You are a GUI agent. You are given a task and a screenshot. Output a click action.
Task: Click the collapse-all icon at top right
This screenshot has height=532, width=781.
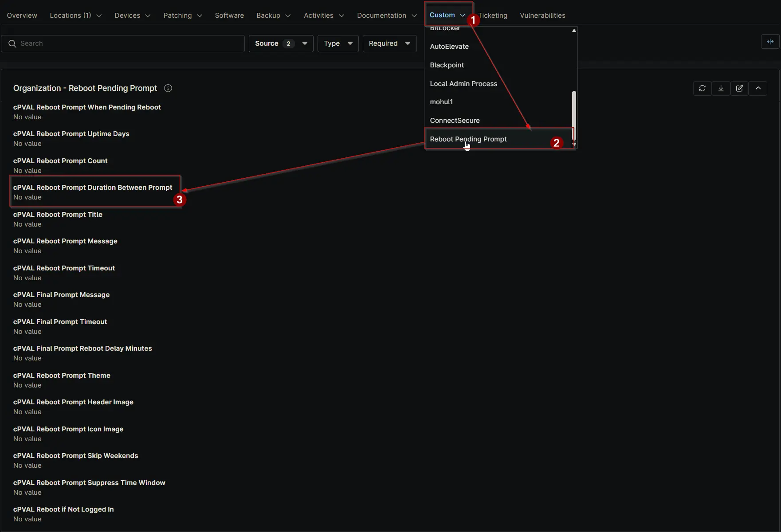point(770,42)
